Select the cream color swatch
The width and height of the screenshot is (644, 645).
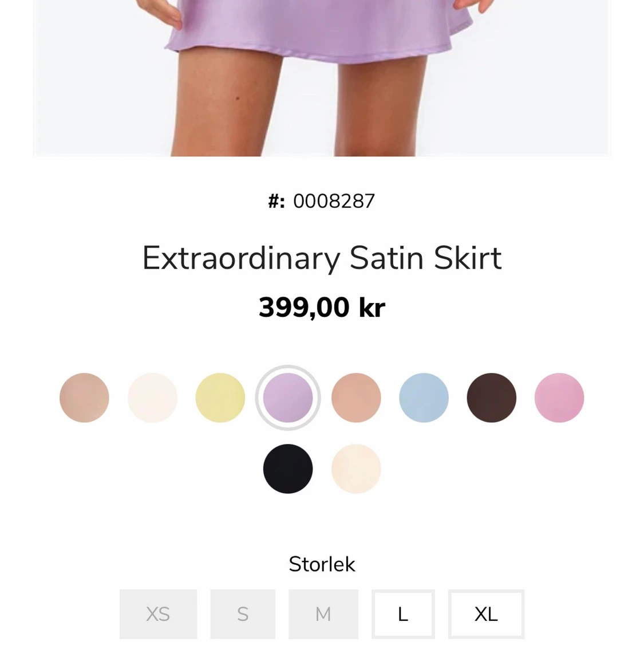[356, 469]
